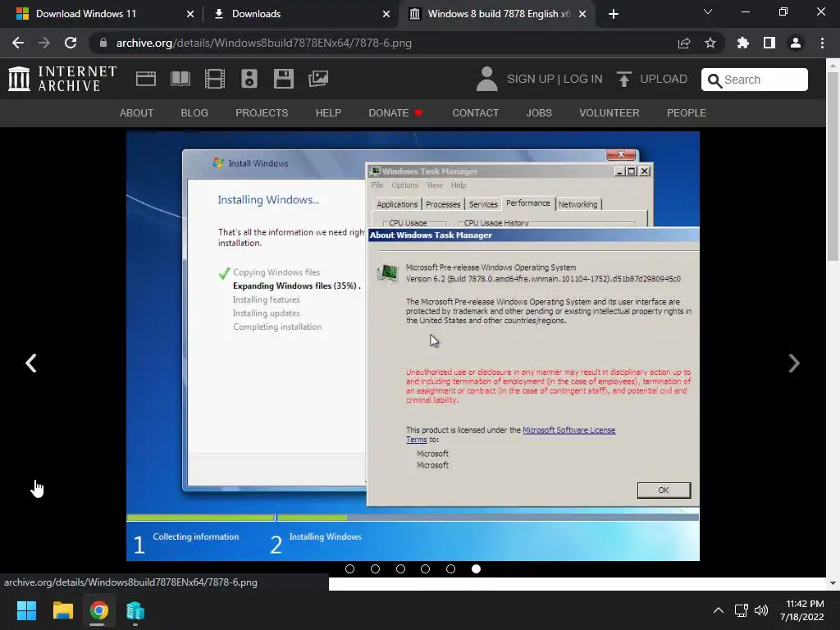Open the JOBS link

[539, 113]
